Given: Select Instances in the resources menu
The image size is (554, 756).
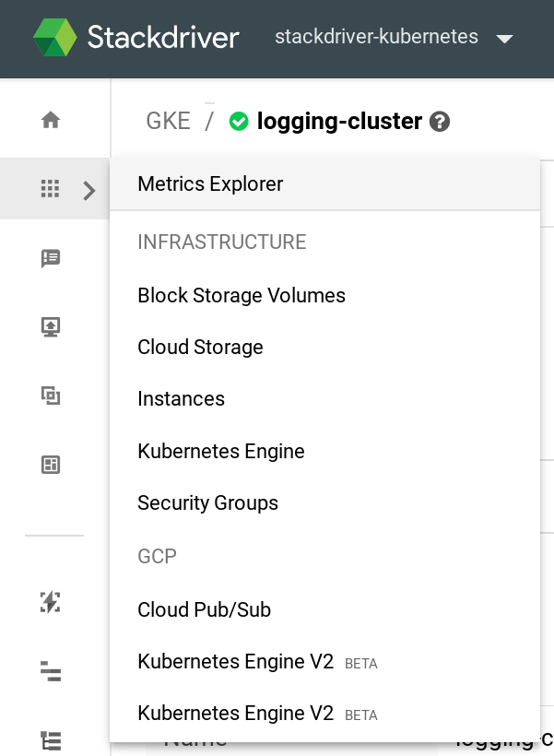Looking at the screenshot, I should 181,399.
